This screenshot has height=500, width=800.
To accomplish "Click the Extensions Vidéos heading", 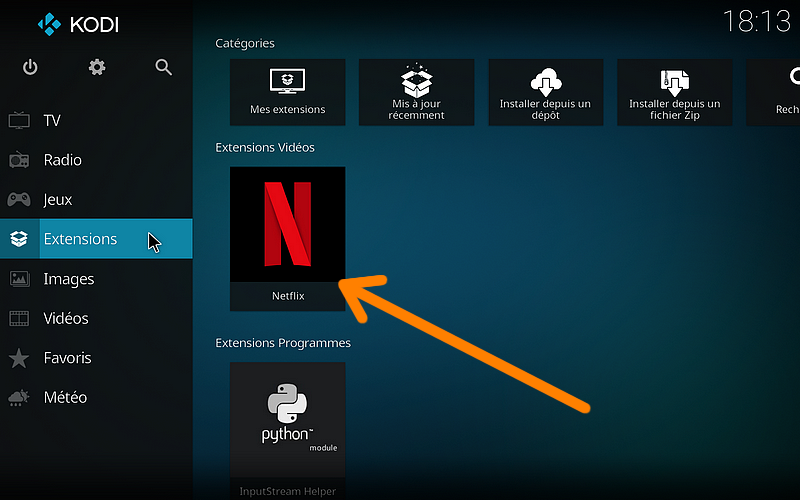I will [265, 147].
